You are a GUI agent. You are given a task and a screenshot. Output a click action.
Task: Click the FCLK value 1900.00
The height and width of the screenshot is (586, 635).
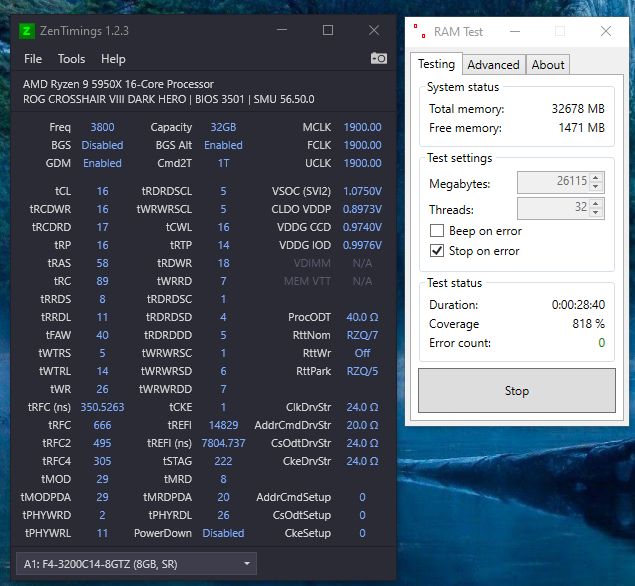pos(362,145)
